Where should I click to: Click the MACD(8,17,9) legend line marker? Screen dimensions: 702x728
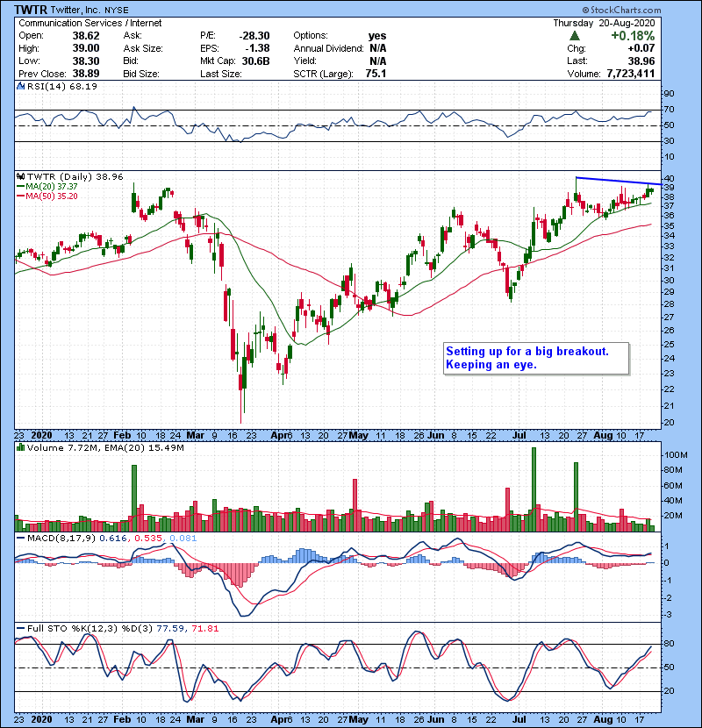point(20,539)
